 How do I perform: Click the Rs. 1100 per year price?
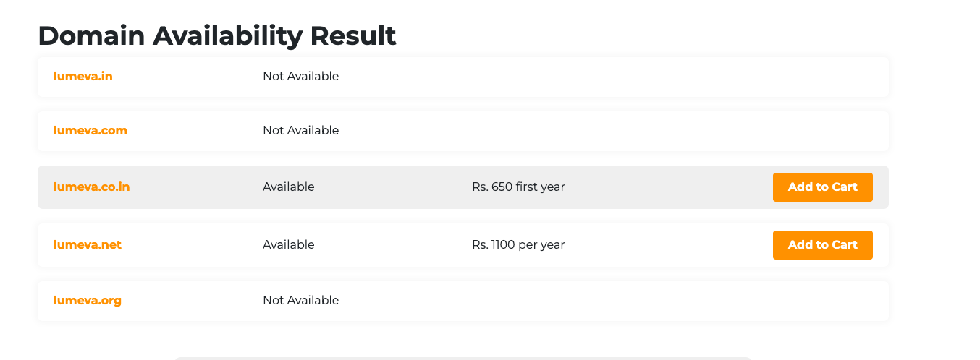[518, 244]
